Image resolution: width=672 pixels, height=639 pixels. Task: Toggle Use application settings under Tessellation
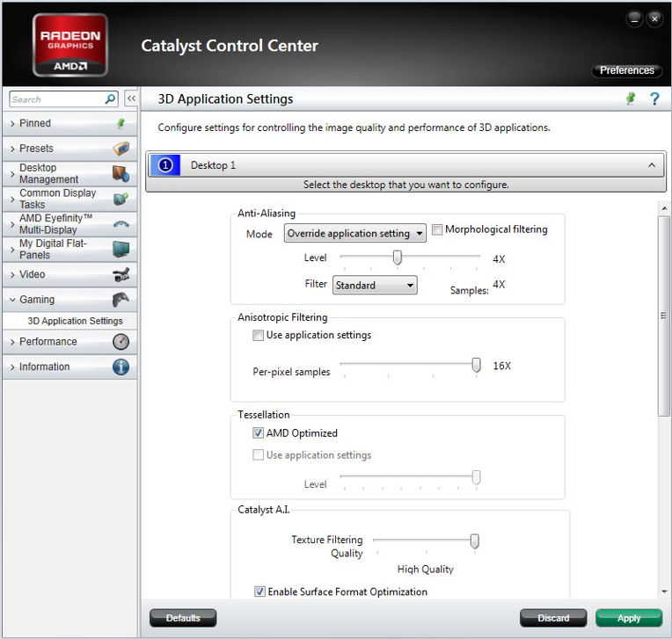click(258, 454)
